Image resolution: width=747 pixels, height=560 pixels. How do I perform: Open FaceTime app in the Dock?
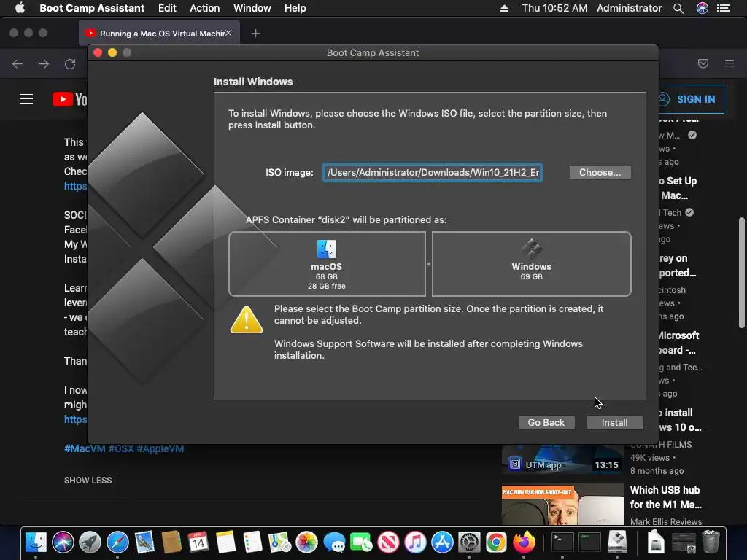[x=361, y=542]
